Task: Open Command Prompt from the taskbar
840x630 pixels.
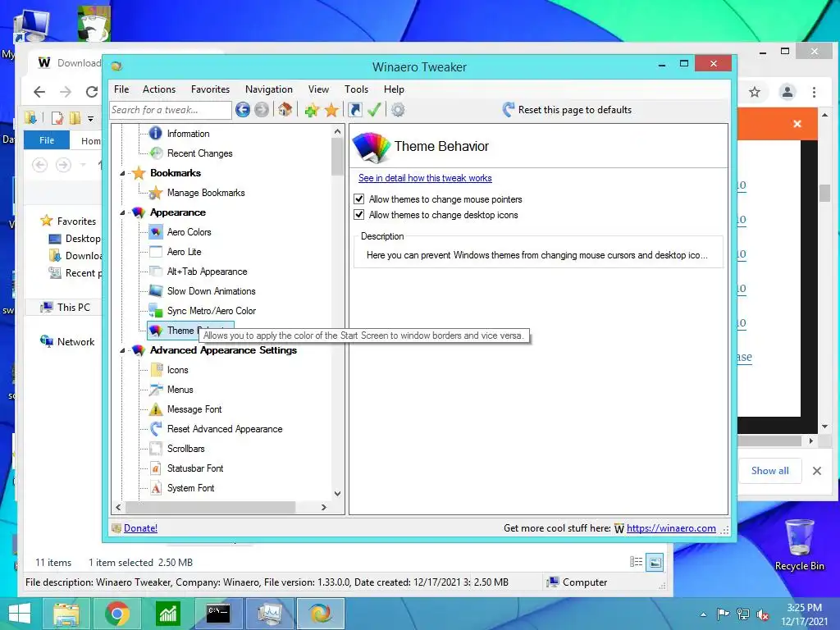Action: click(x=218, y=614)
